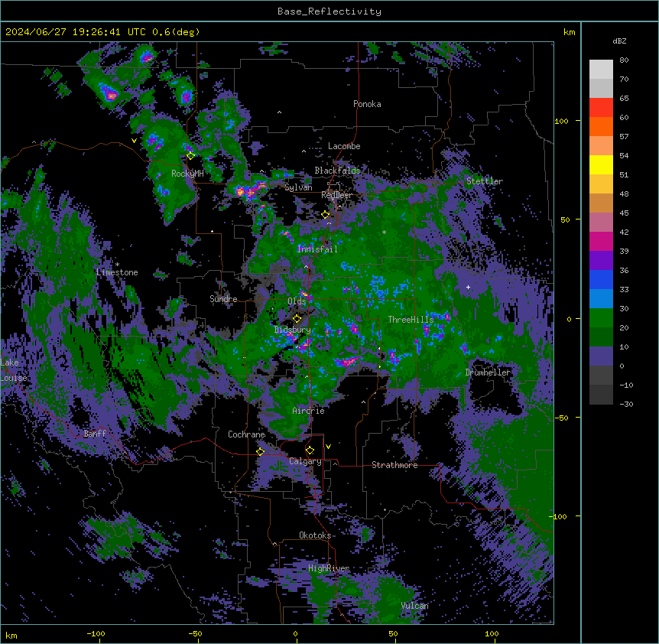Click the Okotoks label

tap(315, 535)
